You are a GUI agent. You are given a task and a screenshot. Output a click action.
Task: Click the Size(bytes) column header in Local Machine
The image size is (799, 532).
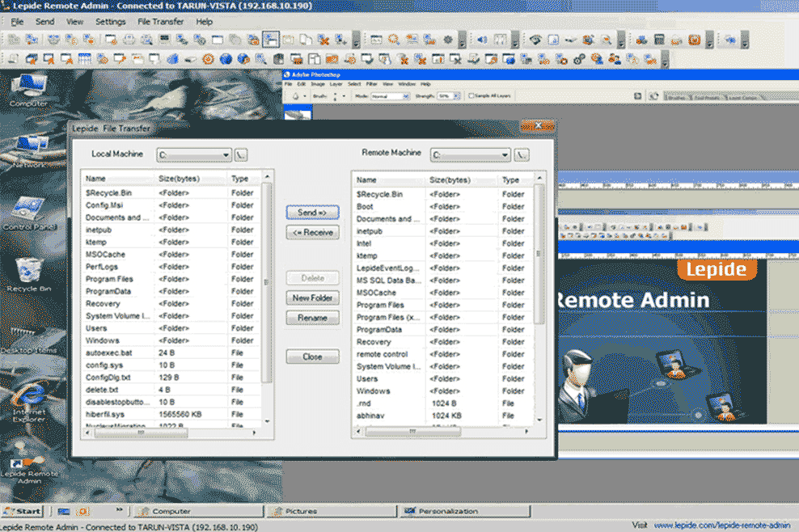191,179
